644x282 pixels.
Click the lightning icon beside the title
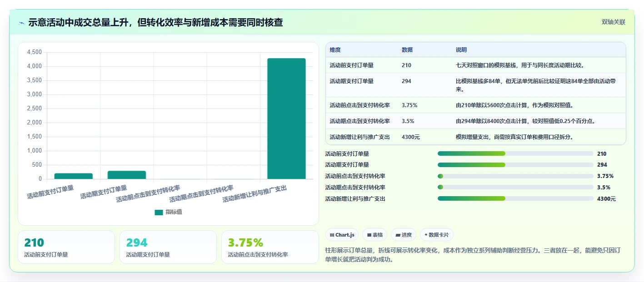pyautogui.click(x=22, y=23)
